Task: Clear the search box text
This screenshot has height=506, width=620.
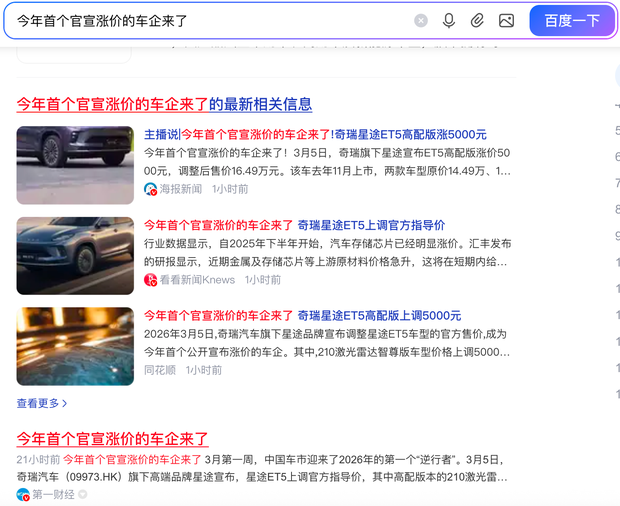Action: pyautogui.click(x=421, y=21)
